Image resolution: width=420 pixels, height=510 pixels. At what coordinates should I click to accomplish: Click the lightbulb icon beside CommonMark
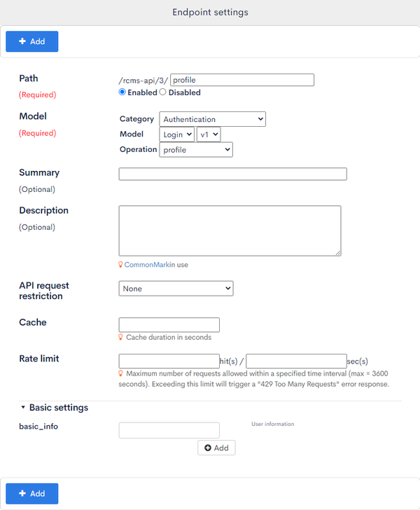120,264
